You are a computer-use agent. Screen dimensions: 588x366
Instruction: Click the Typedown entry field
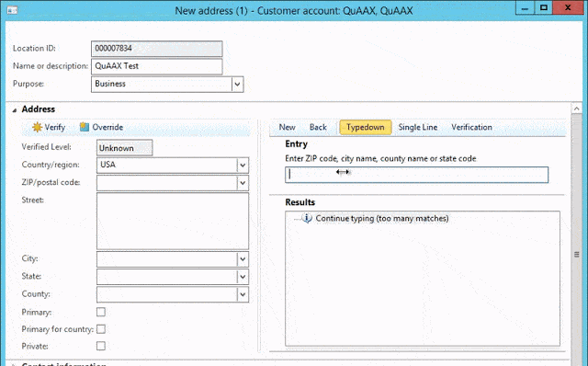[416, 175]
